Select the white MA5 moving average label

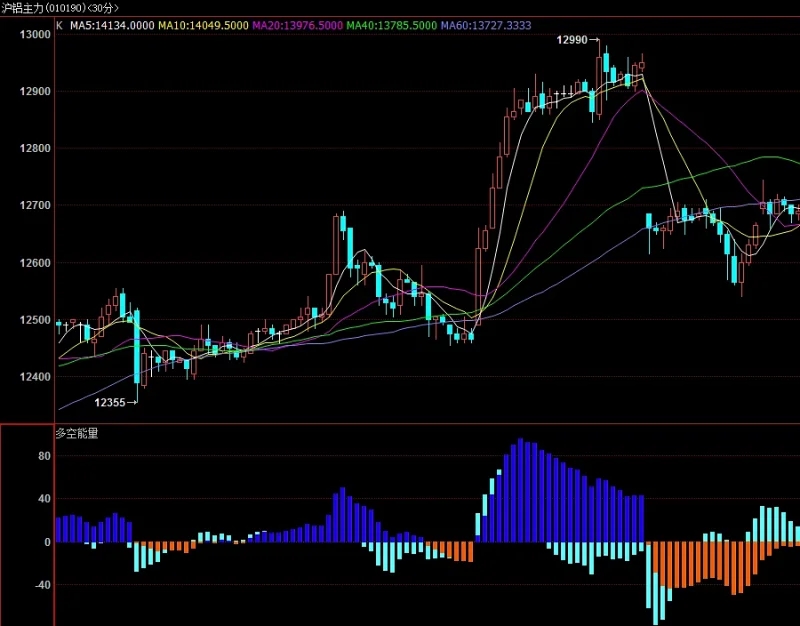pos(112,26)
